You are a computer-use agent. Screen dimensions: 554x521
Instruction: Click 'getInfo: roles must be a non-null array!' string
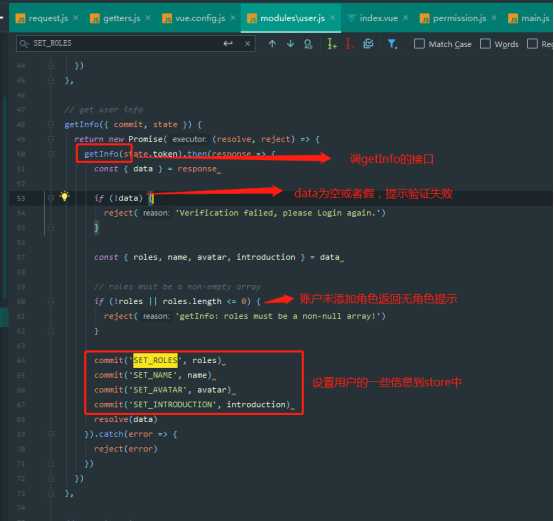pos(278,316)
